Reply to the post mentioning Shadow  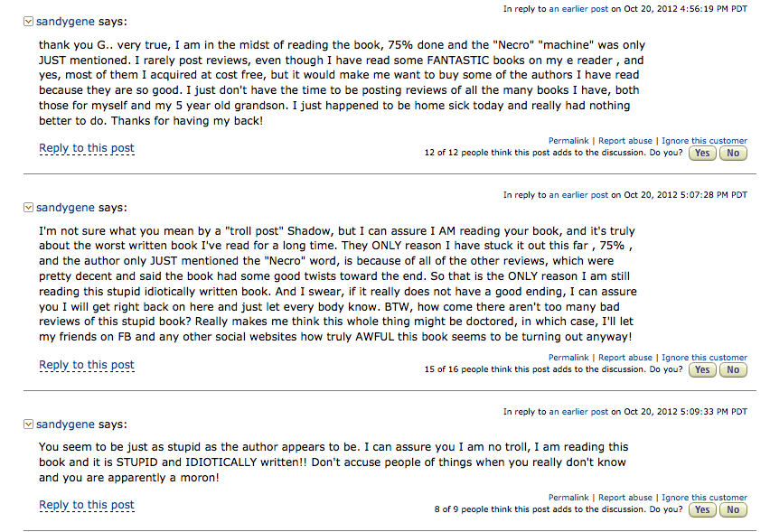coord(87,365)
